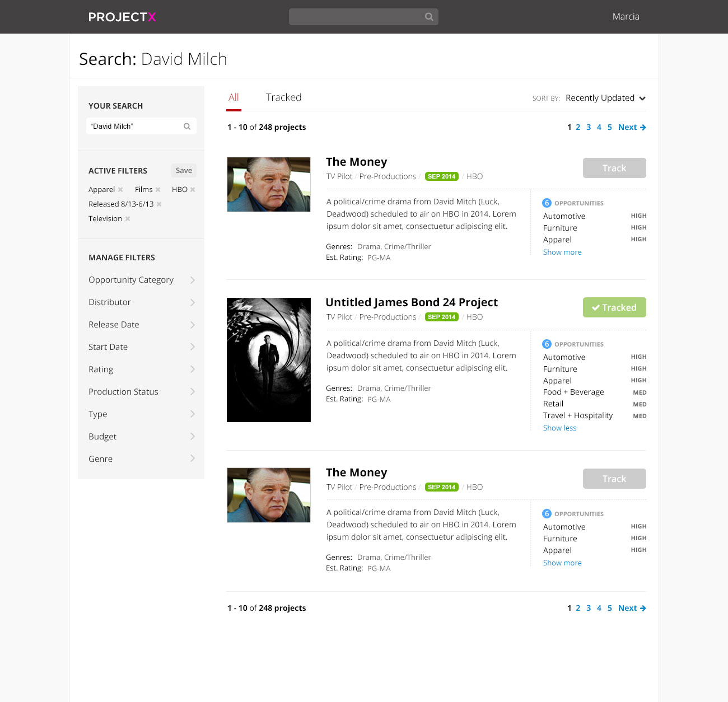
Task: Remove the Films filter tag
Action: tap(158, 190)
